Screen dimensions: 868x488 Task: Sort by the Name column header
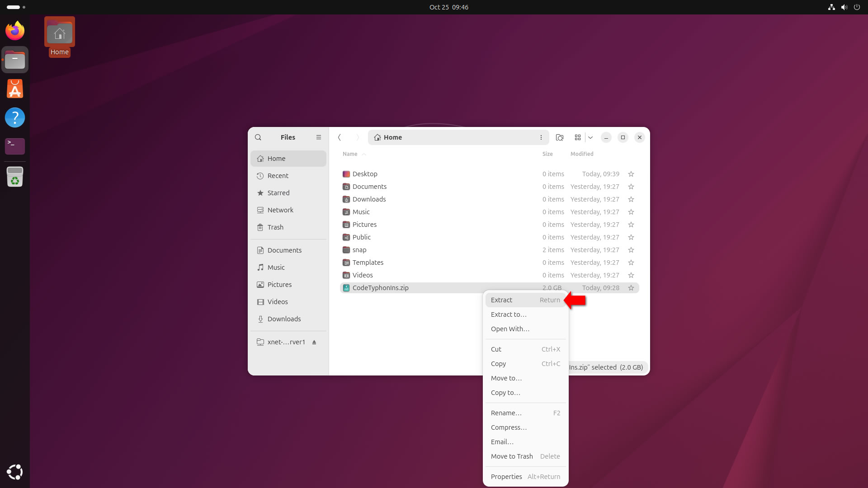tap(350, 154)
